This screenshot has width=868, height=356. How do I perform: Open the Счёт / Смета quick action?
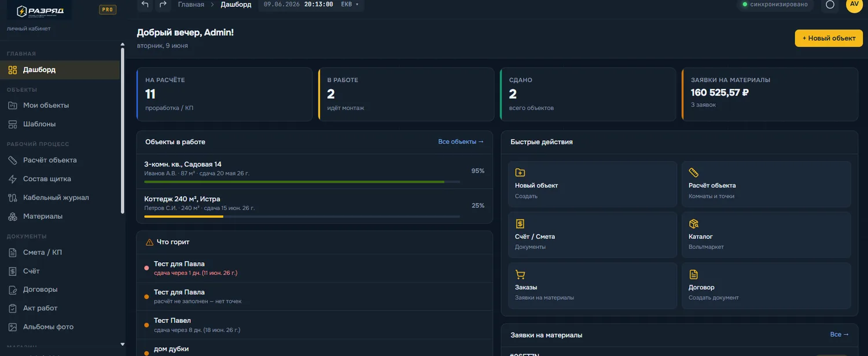[593, 235]
